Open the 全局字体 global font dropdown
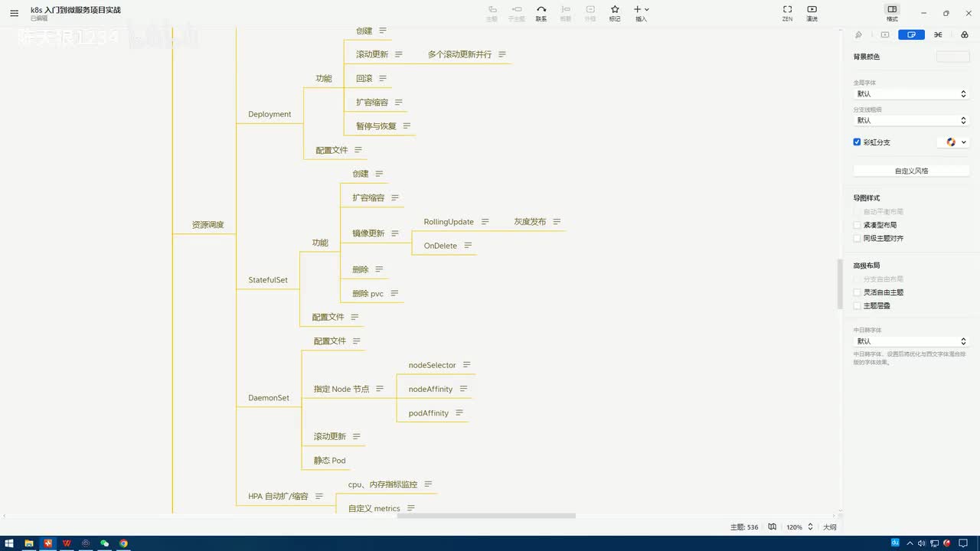 coord(911,93)
